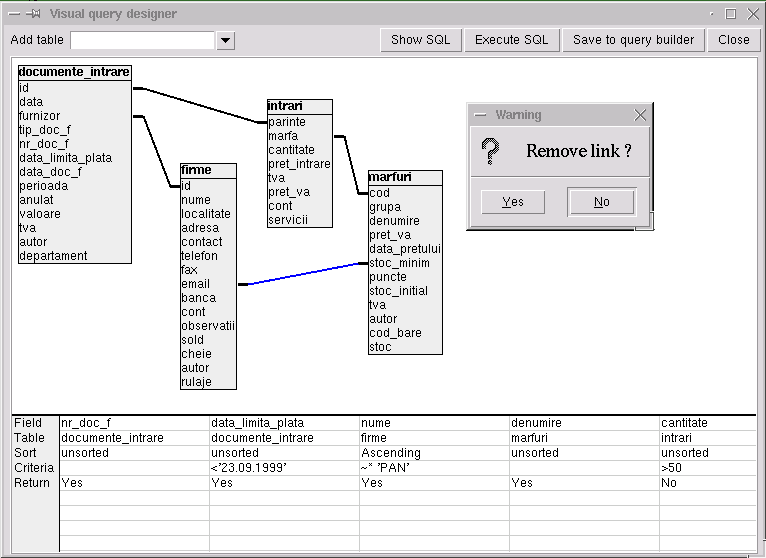
Task: Select the documente_intrare table header
Action: (75, 72)
